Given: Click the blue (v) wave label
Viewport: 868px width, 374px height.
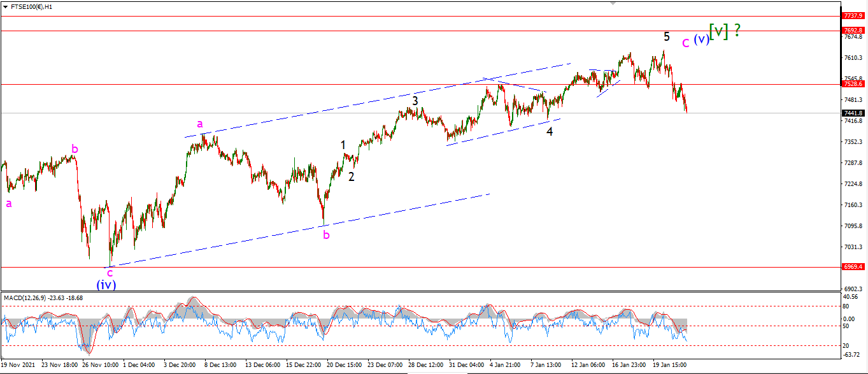Looking at the screenshot, I should pos(701,39).
